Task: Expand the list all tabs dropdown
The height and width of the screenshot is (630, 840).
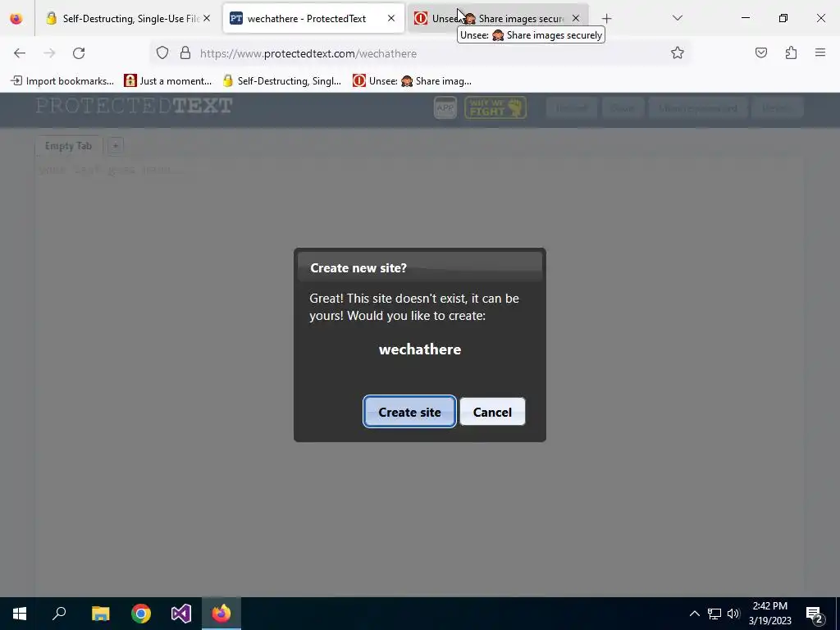Action: coord(677,18)
